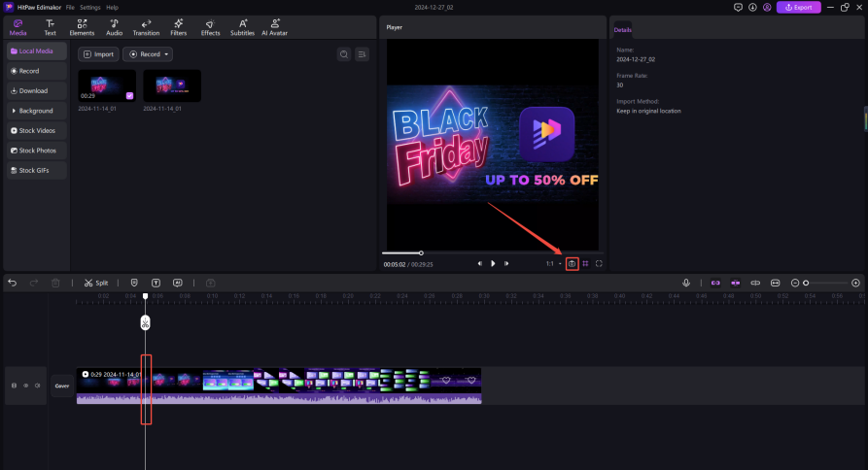Toggle track visibility eye icon
The height and width of the screenshot is (470, 868).
[25, 386]
